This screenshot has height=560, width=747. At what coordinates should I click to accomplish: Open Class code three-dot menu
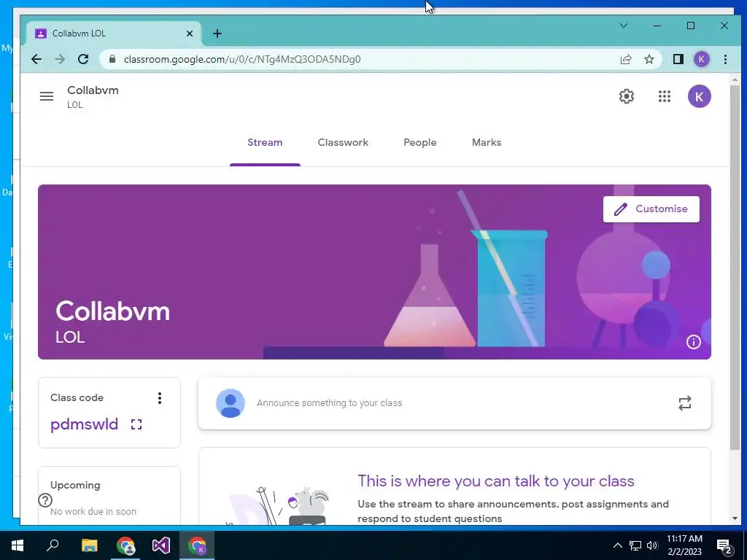pyautogui.click(x=160, y=398)
